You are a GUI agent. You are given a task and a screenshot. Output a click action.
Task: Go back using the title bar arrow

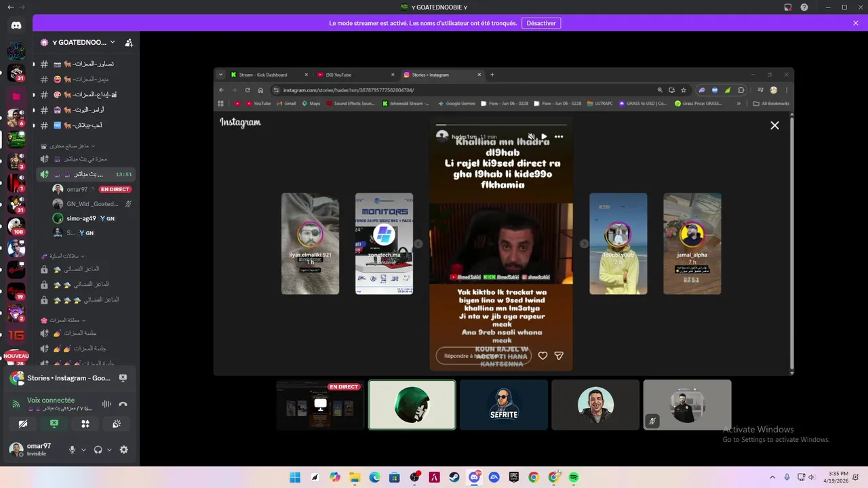click(x=10, y=7)
